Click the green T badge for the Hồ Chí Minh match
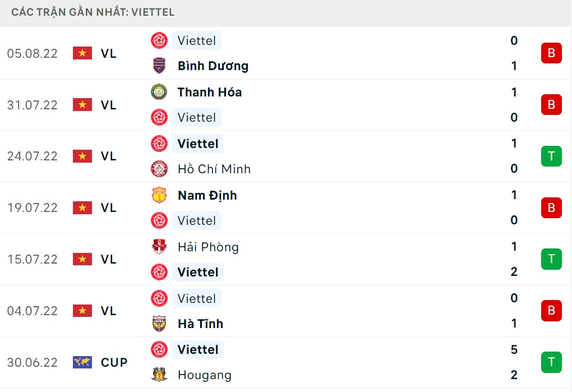572x392 pixels. pyautogui.click(x=551, y=156)
